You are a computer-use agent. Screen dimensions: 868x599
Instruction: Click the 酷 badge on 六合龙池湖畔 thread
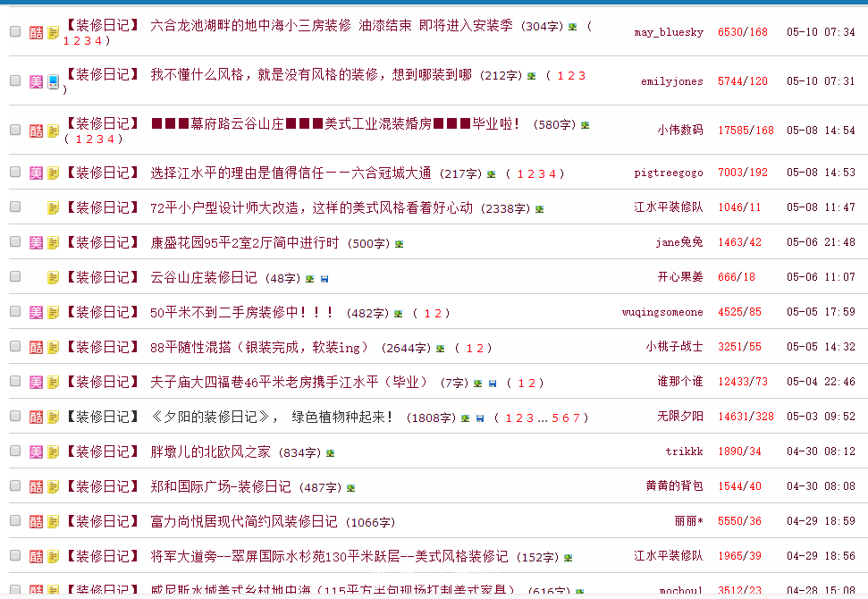point(36,32)
